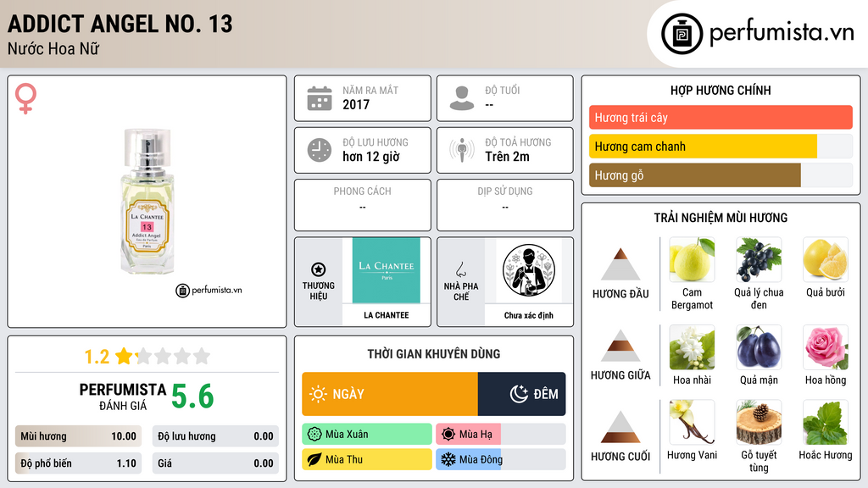Click the HỢP HƯƠNG CHÍNH heading
The height and width of the screenshot is (488, 868).
721,90
